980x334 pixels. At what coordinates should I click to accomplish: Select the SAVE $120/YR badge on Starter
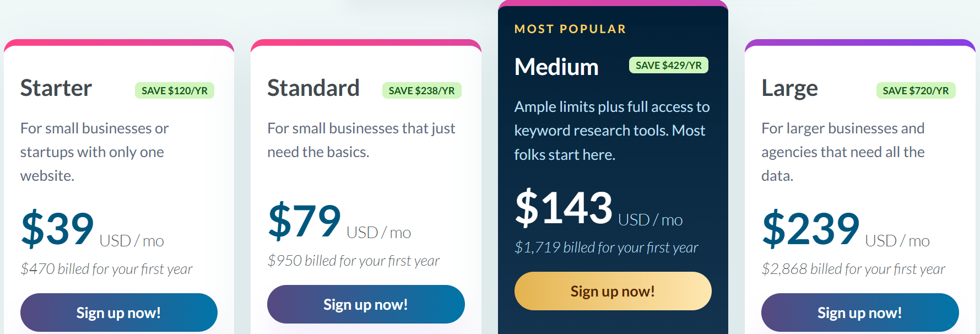point(175,90)
